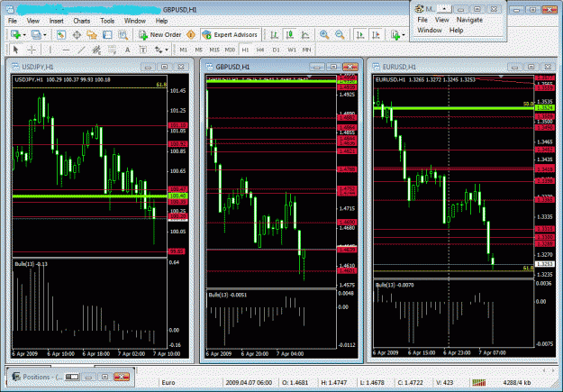Click the chart shift marker in EURUSD chart

click(x=501, y=77)
